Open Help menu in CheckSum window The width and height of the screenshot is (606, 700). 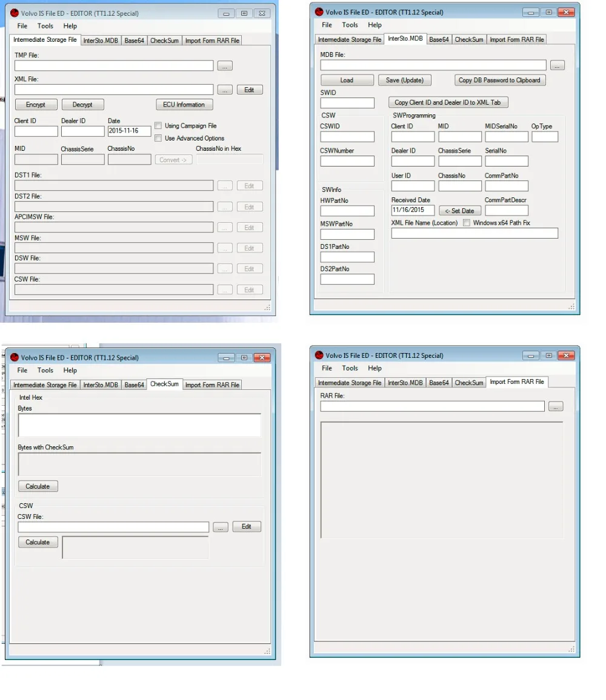[x=70, y=370]
